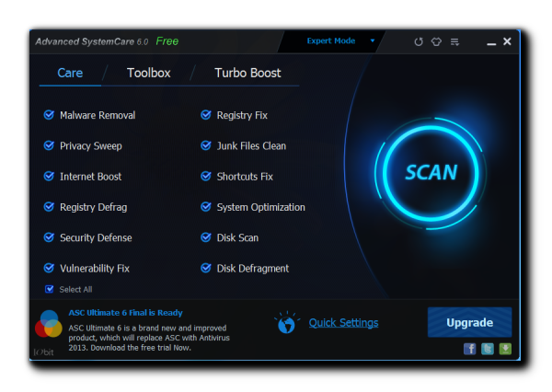Click the IObit logo text

(43, 352)
